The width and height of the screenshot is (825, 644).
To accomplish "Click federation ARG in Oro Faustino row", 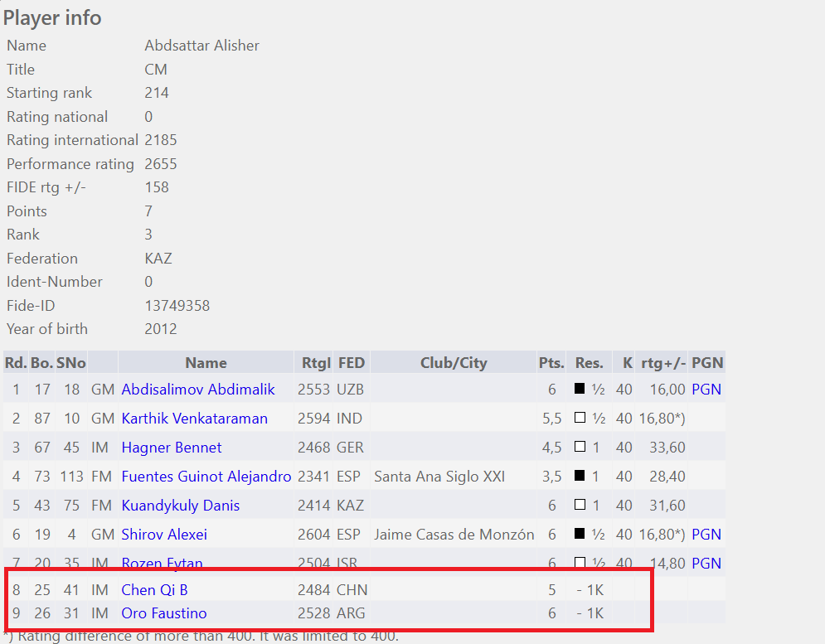I will 351,613.
